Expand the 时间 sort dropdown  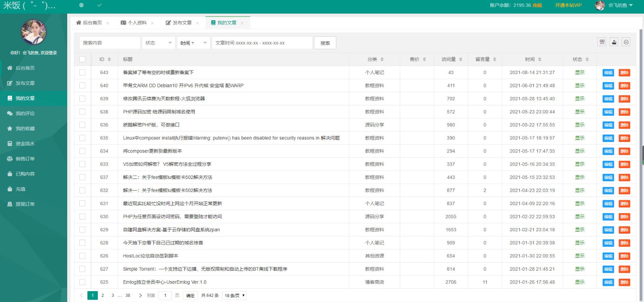pos(193,43)
